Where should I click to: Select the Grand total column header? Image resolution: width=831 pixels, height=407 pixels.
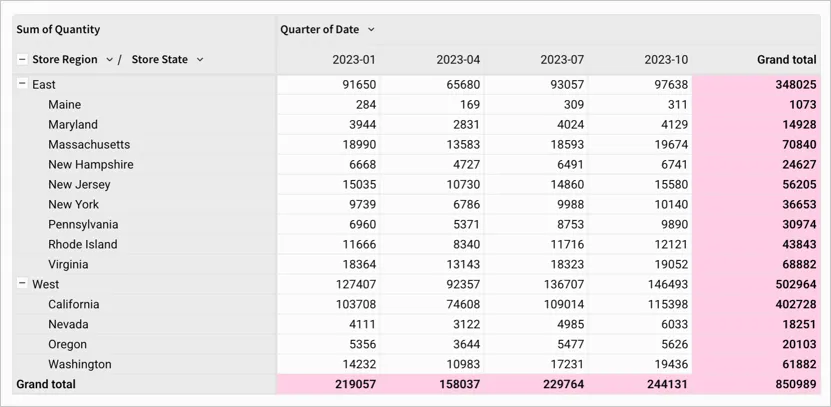[x=786, y=60]
